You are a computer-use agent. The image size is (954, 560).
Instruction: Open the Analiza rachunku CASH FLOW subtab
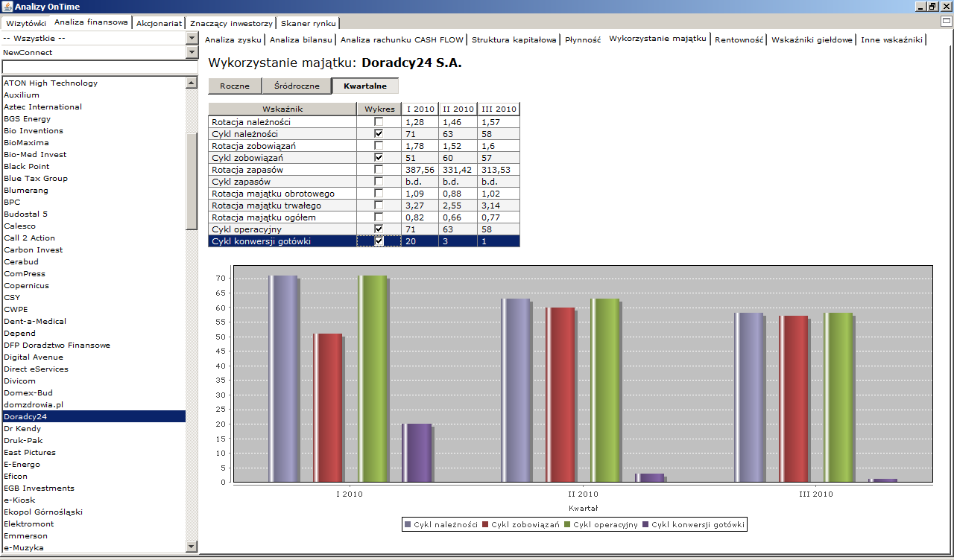402,39
